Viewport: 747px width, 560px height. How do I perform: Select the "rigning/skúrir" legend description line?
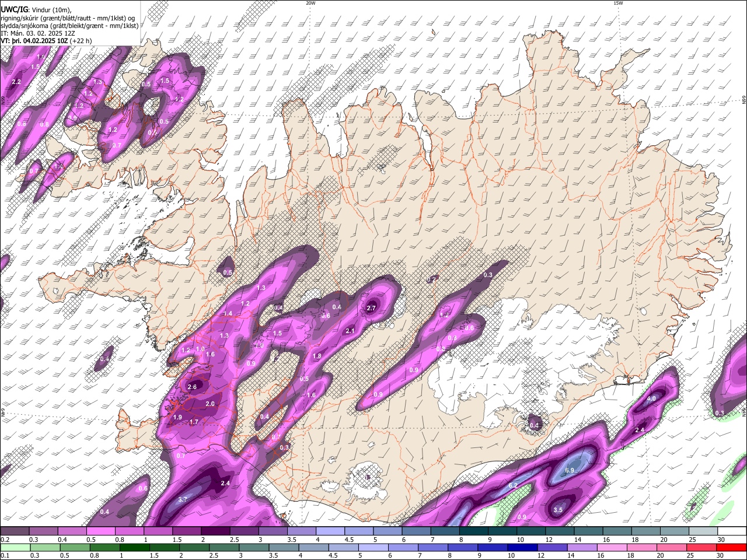click(68, 17)
